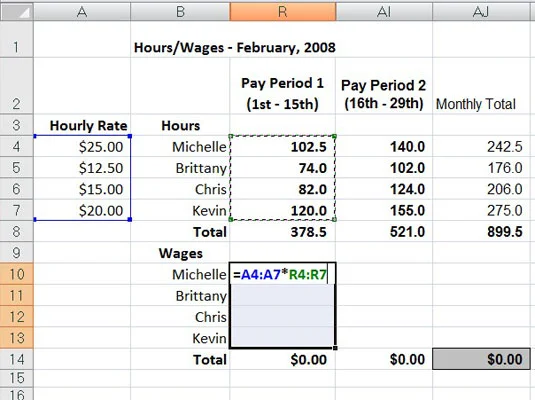Select highlighted column R header

tap(283, 12)
